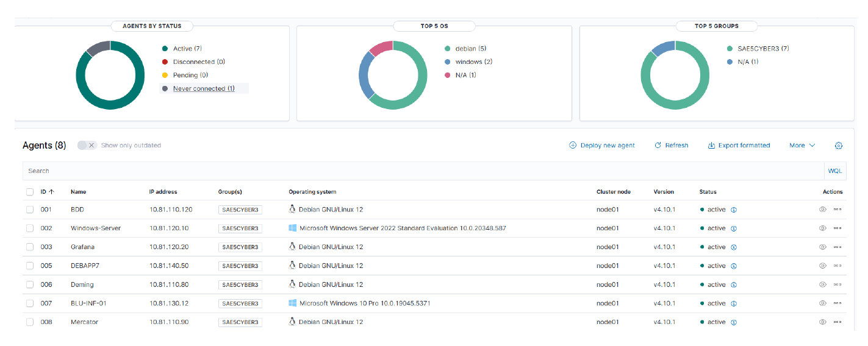Image resolution: width=868 pixels, height=346 pixels.
Task: Click IP address 10.81.120.10
Action: (169, 228)
